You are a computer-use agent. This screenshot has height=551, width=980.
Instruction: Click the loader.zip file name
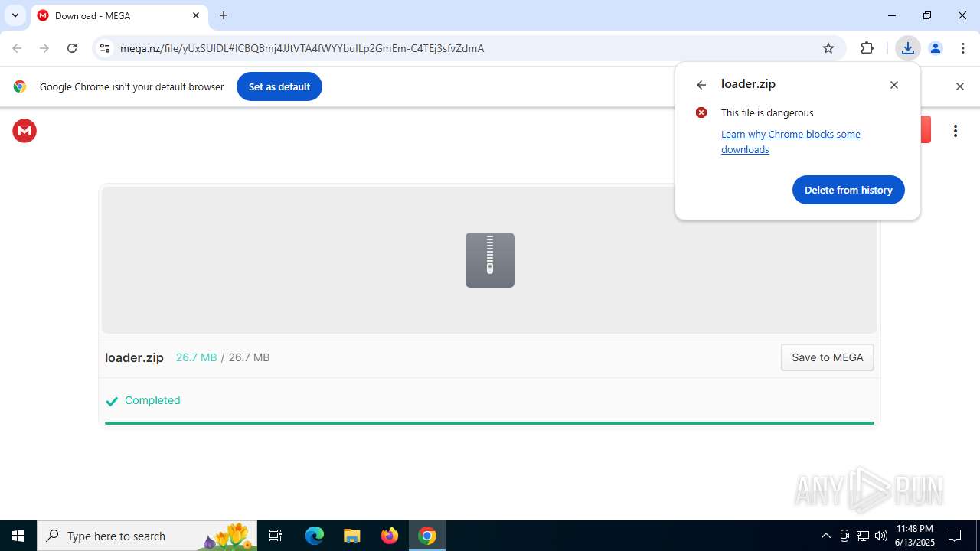click(x=134, y=357)
